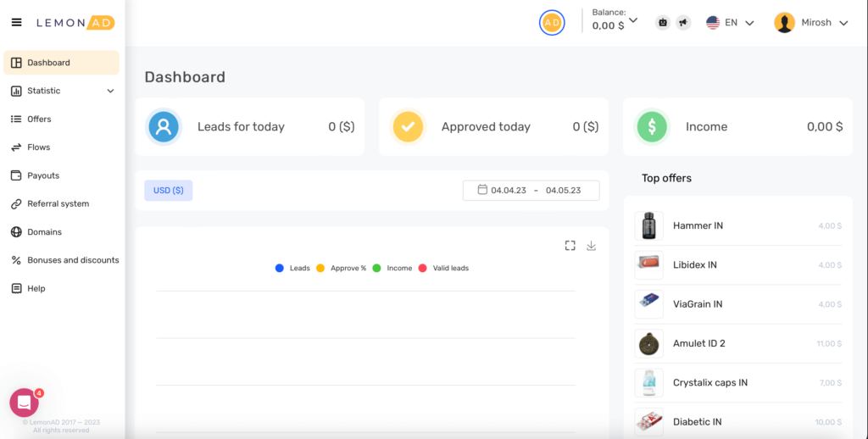Open Payouts in sidebar
Image resolution: width=868 pixels, height=439 pixels.
[43, 175]
